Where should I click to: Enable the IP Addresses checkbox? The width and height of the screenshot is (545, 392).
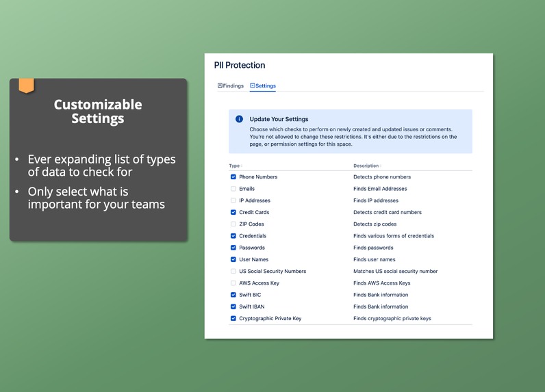(x=233, y=200)
